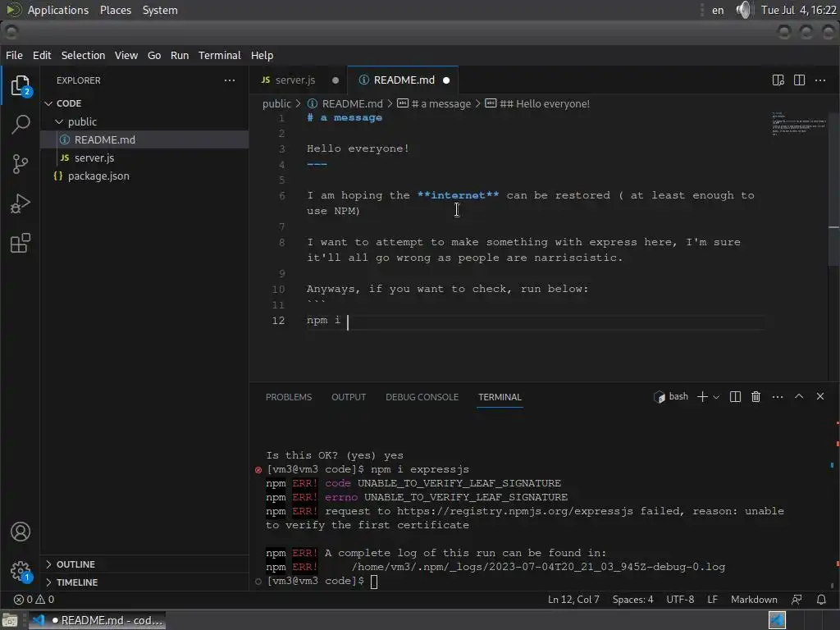Viewport: 840px width, 630px height.
Task: Open editor More Actions ellipsis menu
Action: click(x=820, y=80)
